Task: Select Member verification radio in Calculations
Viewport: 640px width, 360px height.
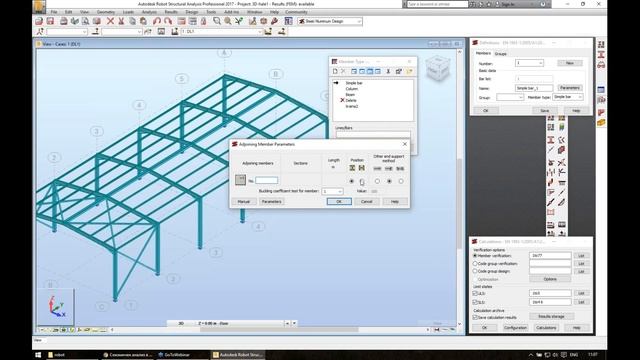Action: (475, 256)
